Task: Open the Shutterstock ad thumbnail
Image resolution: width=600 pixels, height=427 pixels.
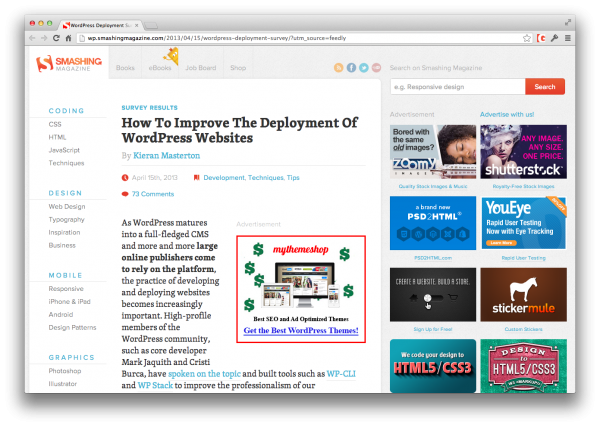Action: [x=523, y=152]
